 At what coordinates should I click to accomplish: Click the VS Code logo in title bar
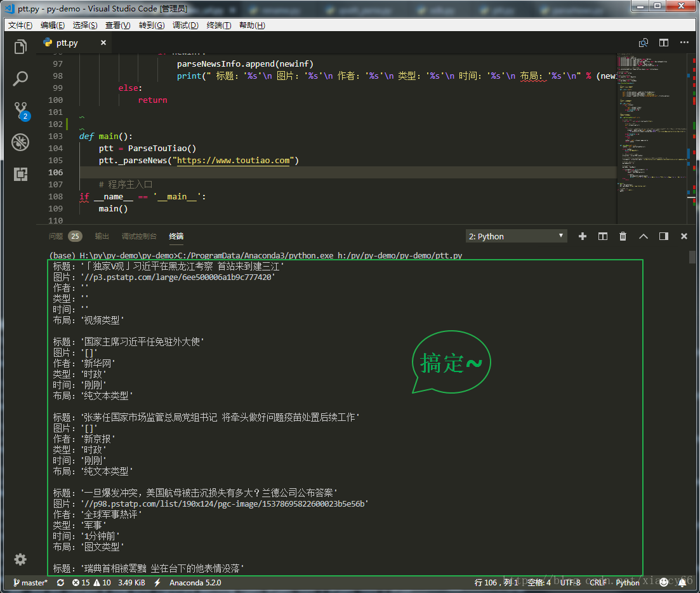point(10,8)
